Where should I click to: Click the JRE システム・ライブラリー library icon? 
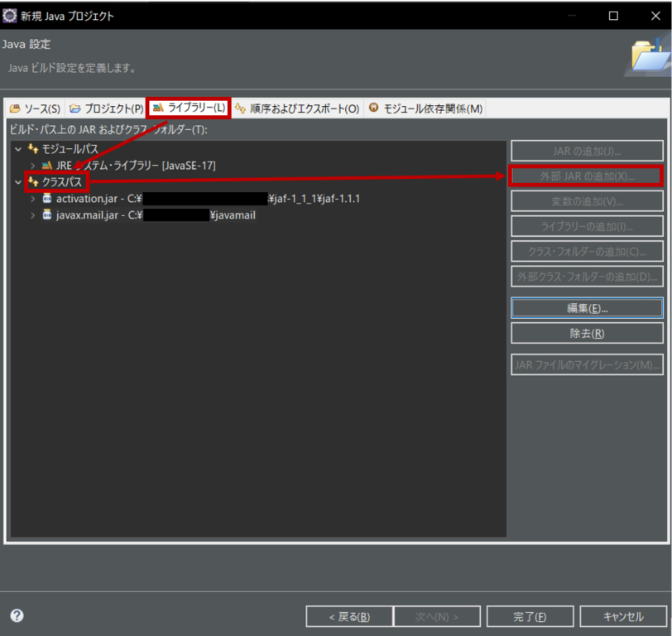click(47, 166)
